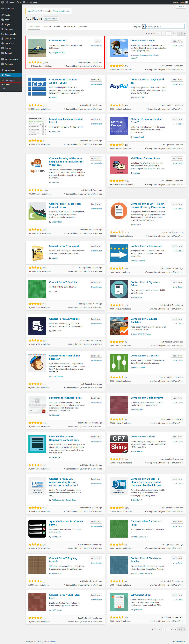The image size is (189, 644).
Task: Open the plugin Editor submenu item
Action: 4,88
